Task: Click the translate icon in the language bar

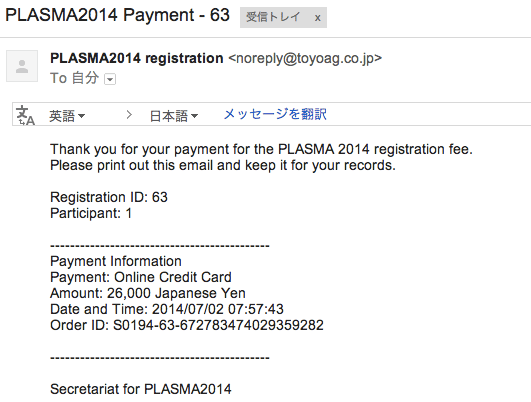Action: coord(25,115)
